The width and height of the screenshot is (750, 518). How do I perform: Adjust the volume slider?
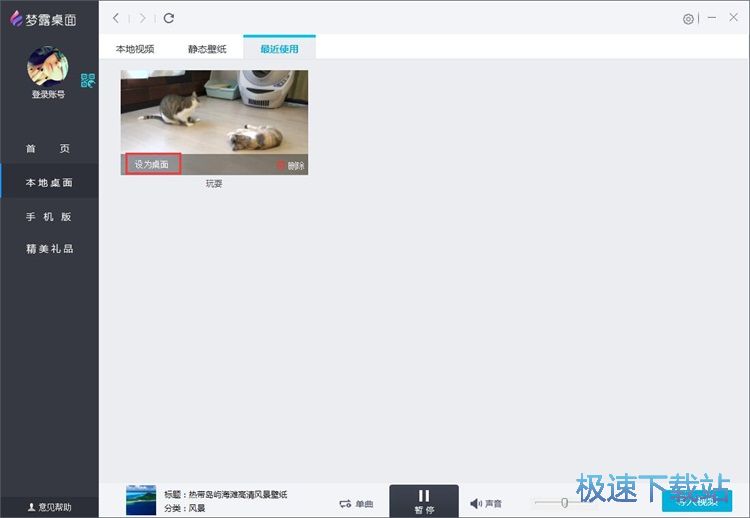click(564, 502)
